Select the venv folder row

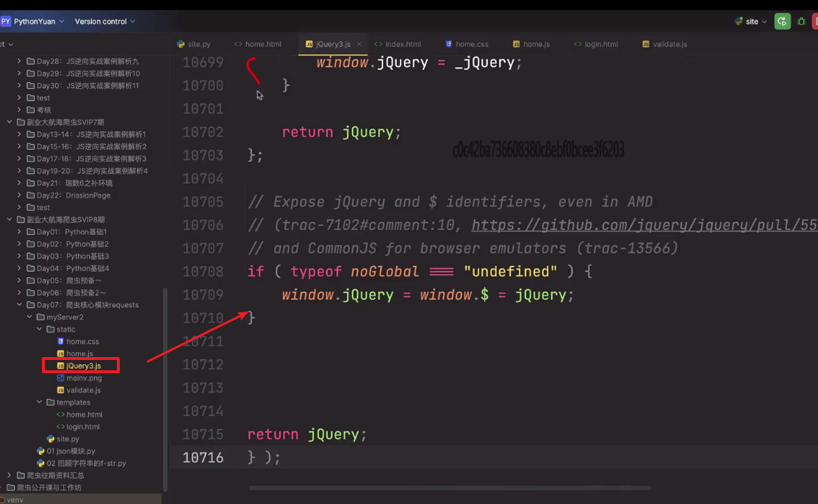click(81, 500)
